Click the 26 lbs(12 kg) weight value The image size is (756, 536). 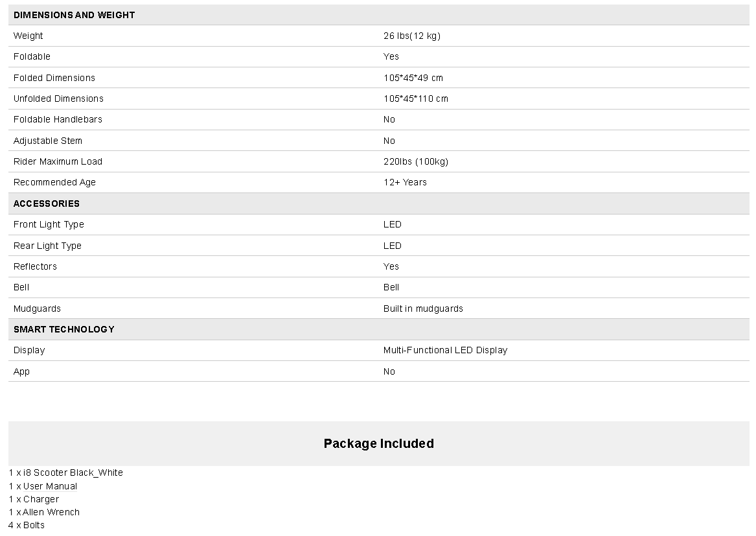tap(412, 36)
